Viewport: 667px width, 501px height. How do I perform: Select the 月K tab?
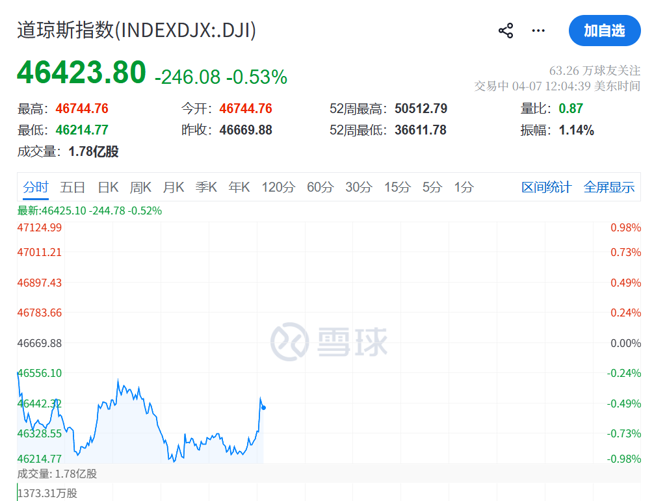tap(173, 187)
